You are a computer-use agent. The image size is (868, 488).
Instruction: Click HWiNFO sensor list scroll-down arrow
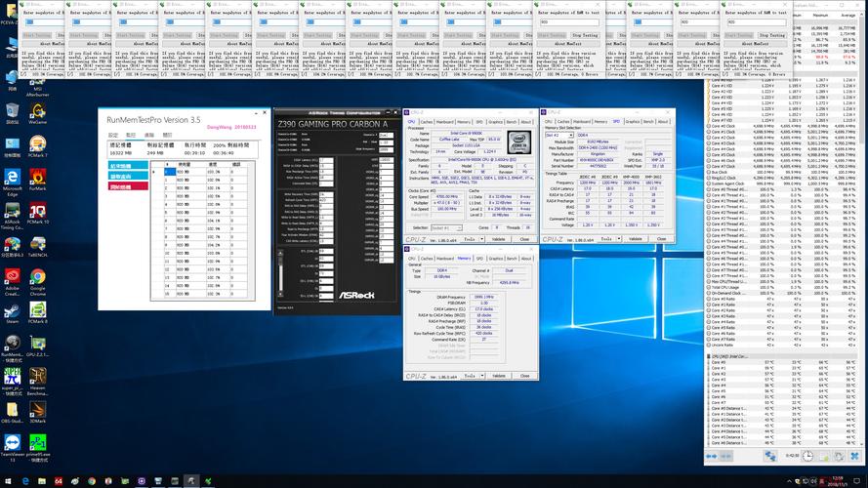point(861,444)
